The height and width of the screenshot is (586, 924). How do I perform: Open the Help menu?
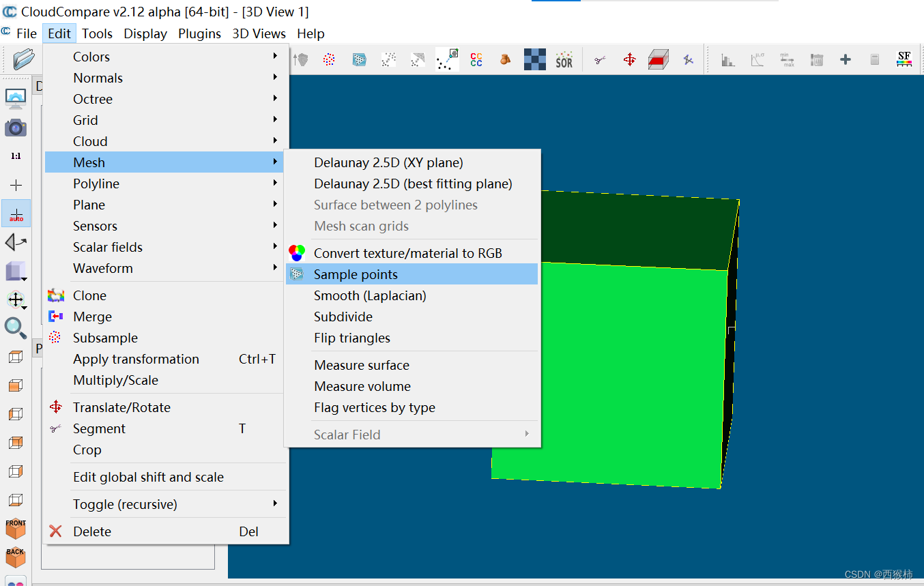tap(311, 33)
